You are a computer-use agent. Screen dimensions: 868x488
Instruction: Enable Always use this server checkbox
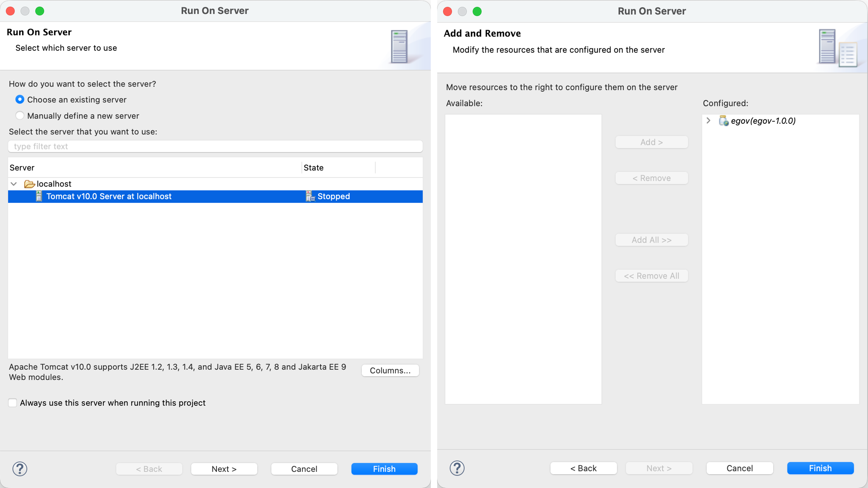click(13, 403)
